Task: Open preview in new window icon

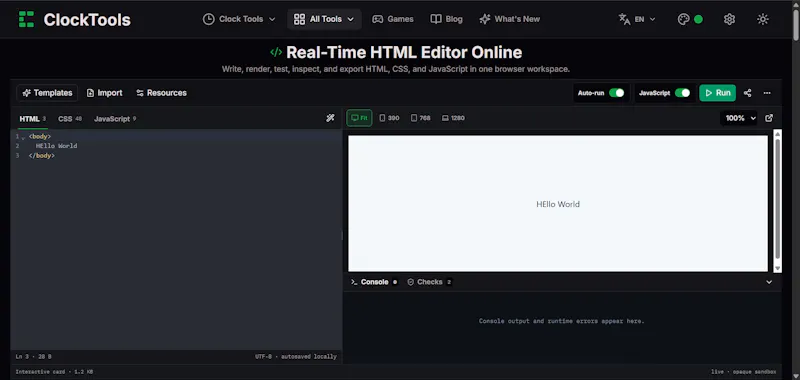Action: point(769,118)
